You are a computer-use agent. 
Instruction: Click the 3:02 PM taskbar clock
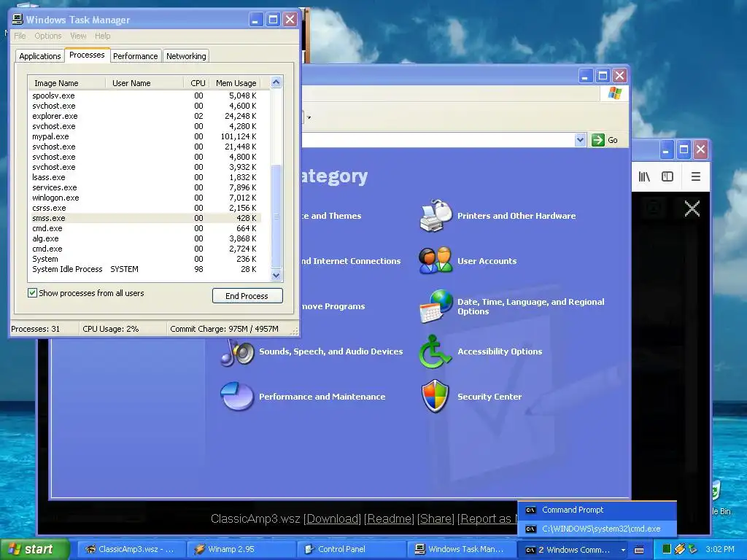(719, 549)
